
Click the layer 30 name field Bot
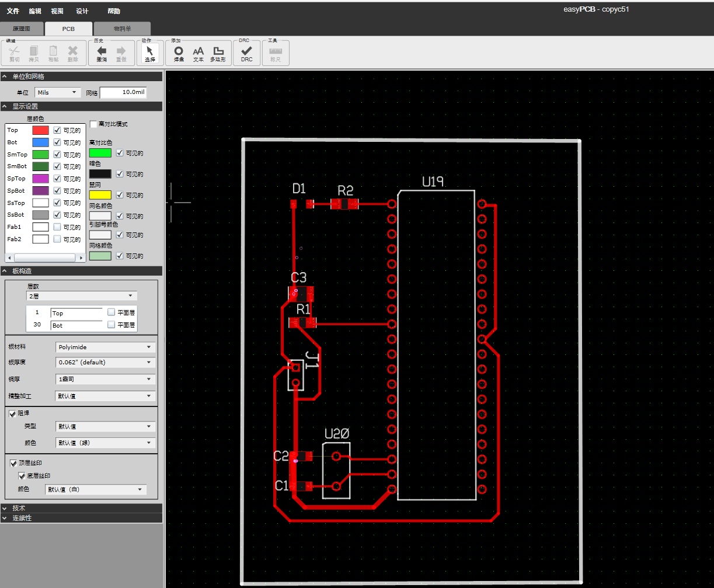coord(76,325)
